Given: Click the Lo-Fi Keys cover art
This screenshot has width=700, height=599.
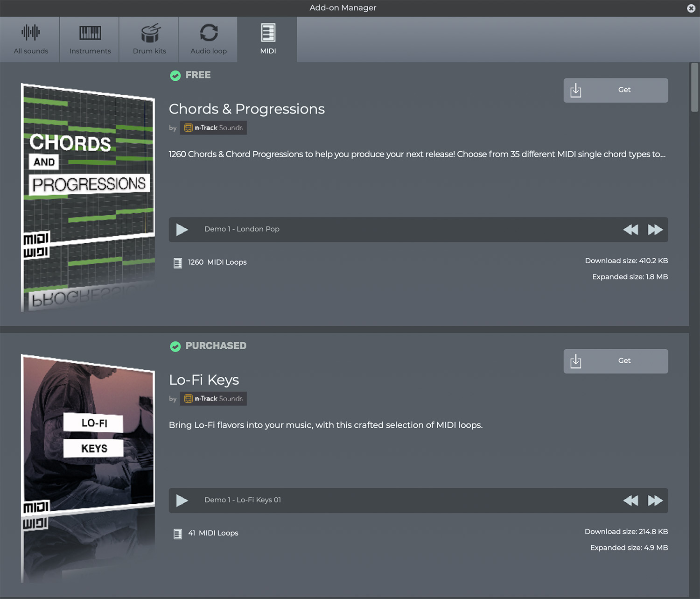Looking at the screenshot, I should point(88,467).
